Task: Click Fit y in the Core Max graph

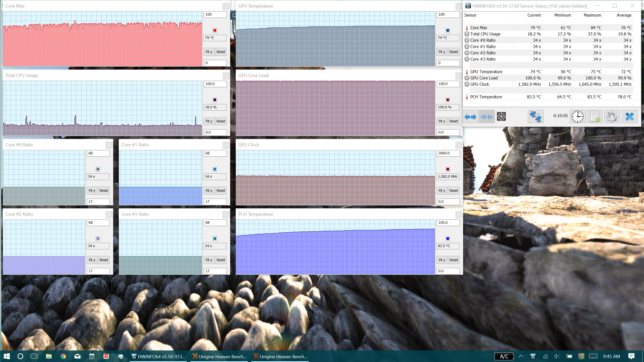Action: [x=209, y=52]
